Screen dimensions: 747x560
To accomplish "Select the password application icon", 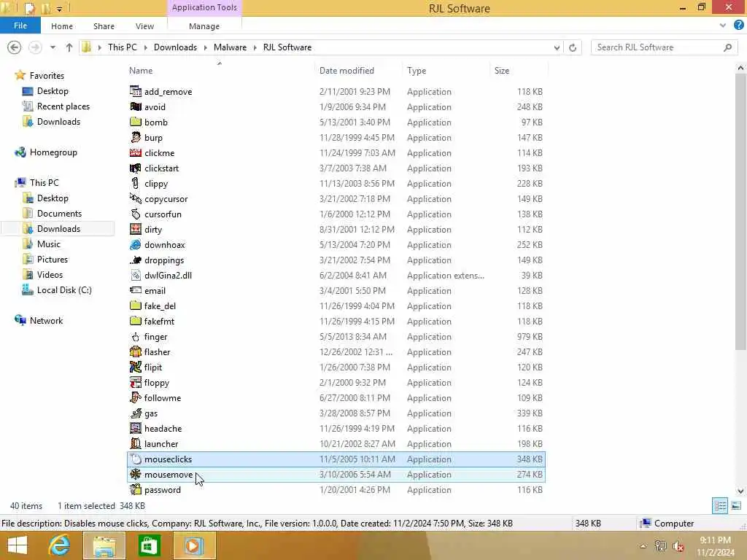I will 135,489.
